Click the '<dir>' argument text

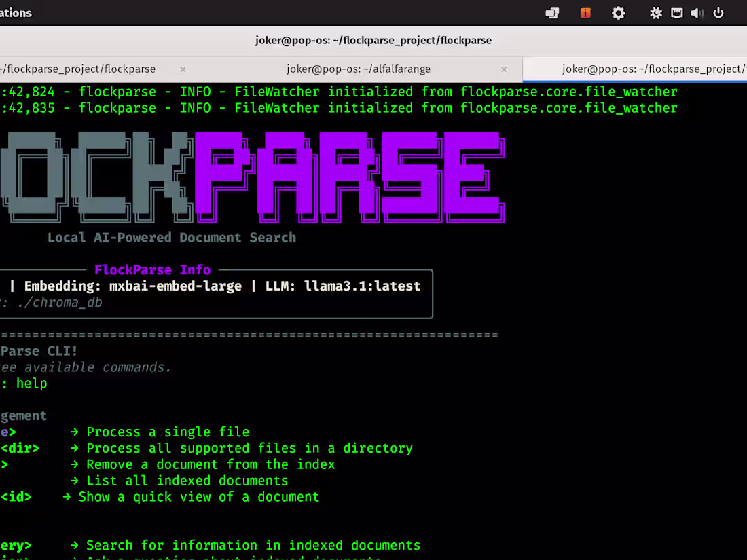point(20,448)
